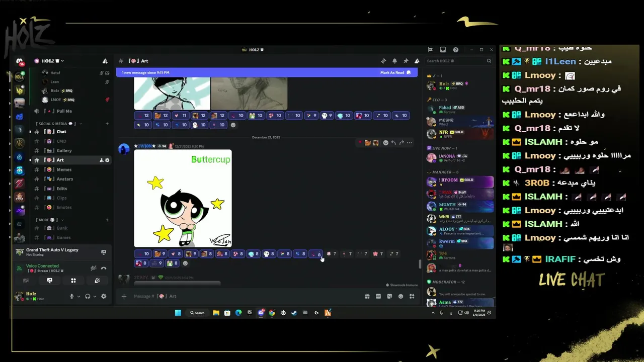This screenshot has width=644, height=362.
Task: Click the Buttercup drawing image
Action: (183, 198)
